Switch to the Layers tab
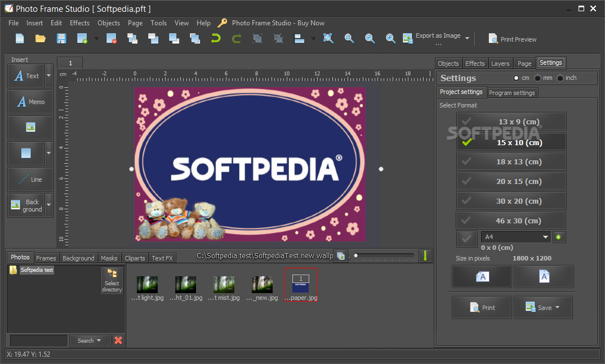 [500, 64]
